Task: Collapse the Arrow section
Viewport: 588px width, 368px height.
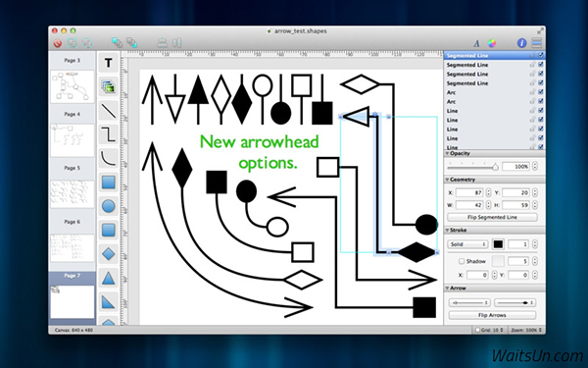Action: [448, 289]
